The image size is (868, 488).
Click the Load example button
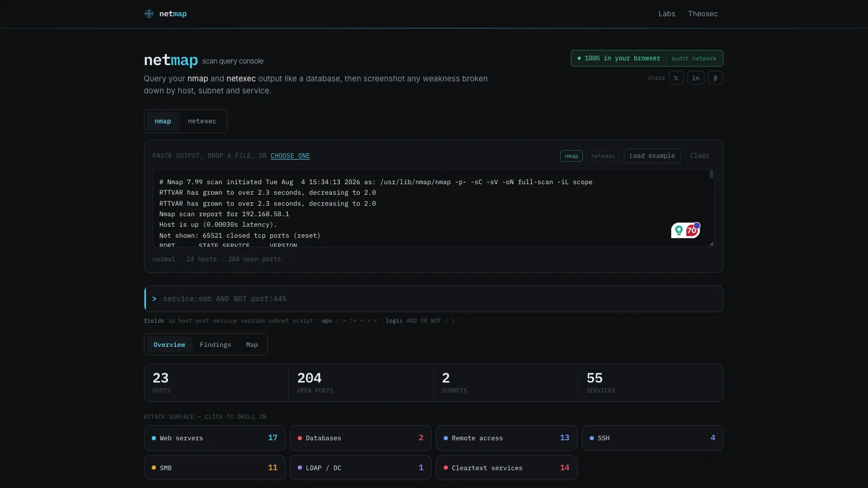click(652, 156)
